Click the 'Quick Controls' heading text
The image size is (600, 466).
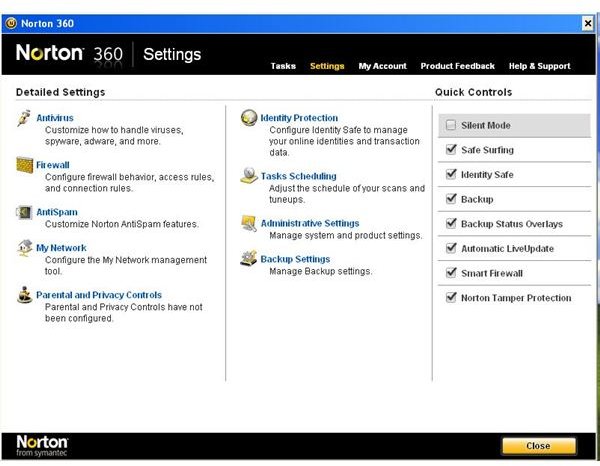point(473,92)
